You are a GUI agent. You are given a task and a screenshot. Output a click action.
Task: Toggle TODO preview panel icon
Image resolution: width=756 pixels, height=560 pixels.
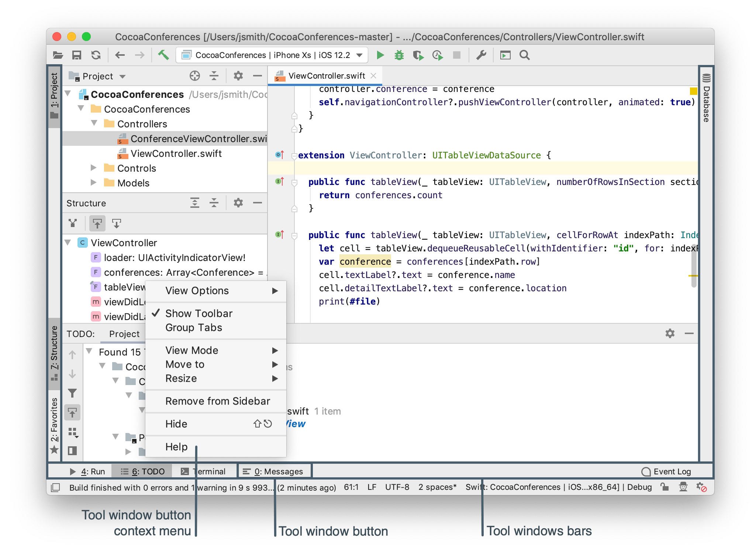[72, 451]
